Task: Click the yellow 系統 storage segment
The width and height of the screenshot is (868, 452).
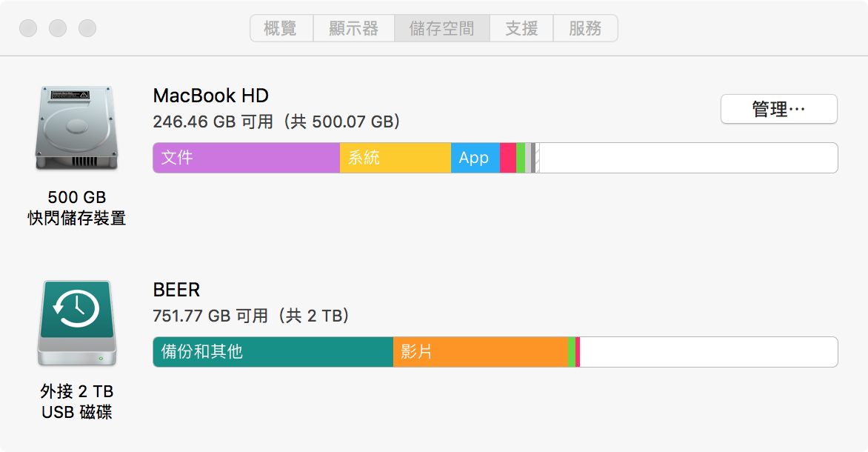Action: pos(395,158)
